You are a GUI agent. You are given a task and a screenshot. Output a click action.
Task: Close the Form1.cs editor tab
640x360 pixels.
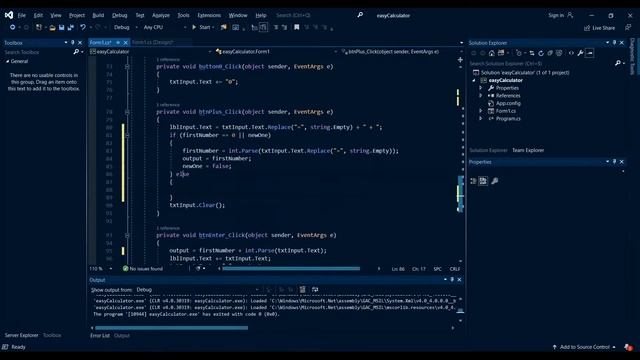coord(125,42)
